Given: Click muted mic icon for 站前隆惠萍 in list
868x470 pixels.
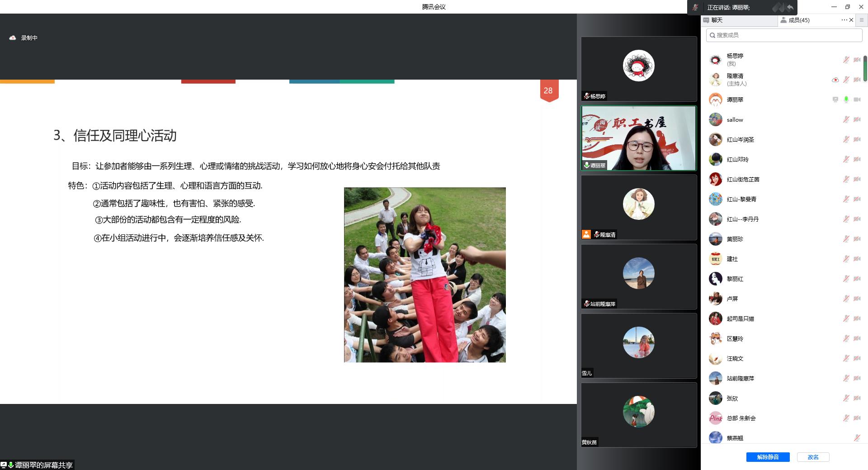Looking at the screenshot, I should pyautogui.click(x=846, y=378).
